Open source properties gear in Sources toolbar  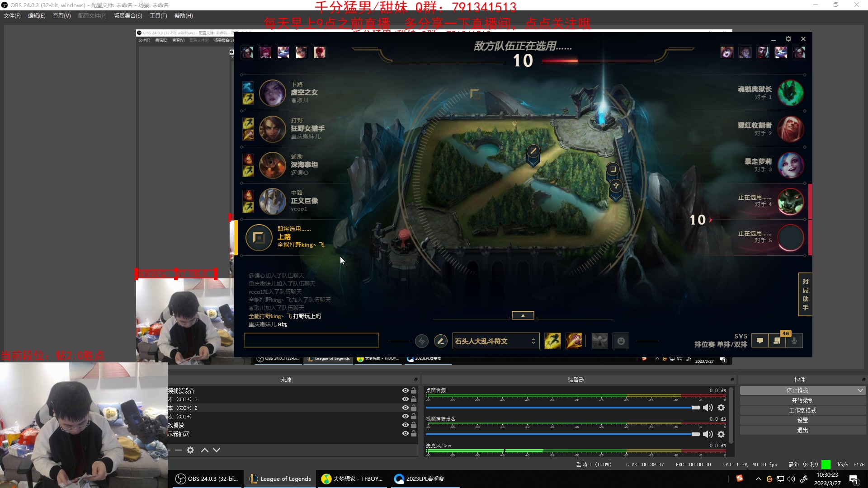(190, 450)
